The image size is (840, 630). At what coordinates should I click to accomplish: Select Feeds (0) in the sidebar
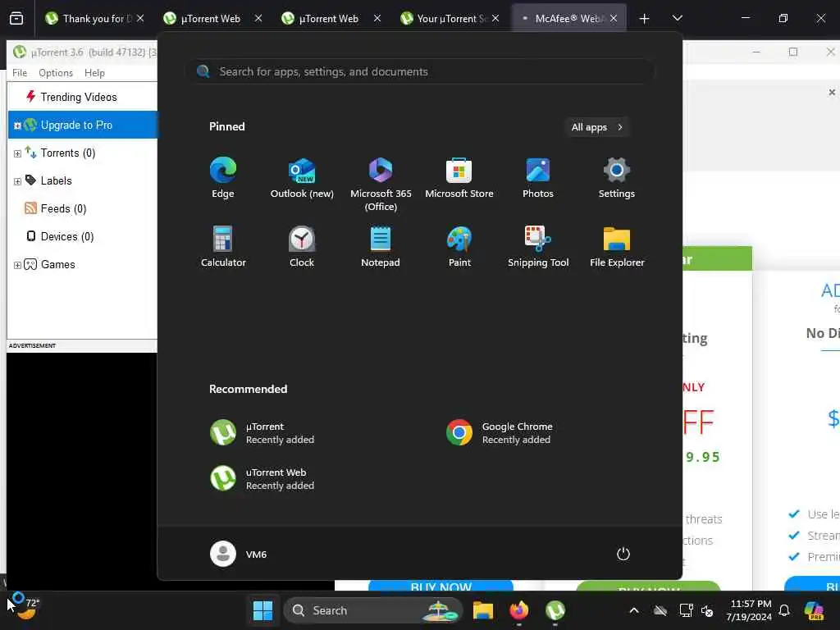(x=63, y=209)
